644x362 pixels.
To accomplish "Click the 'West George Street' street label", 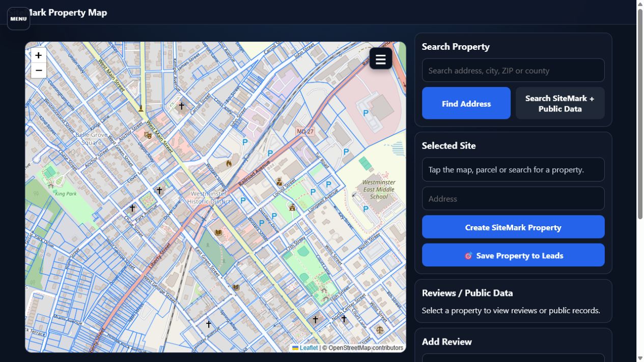I will tap(159, 289).
